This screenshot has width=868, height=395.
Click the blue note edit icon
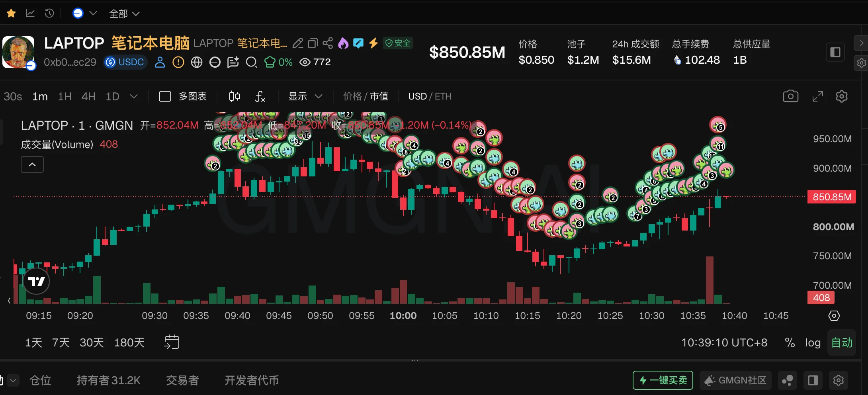(x=358, y=43)
